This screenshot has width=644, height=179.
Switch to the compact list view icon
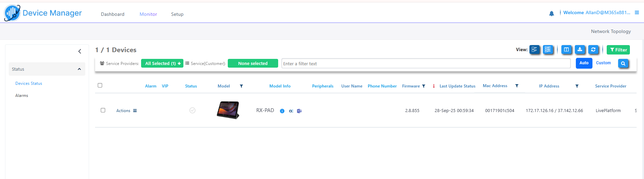click(x=548, y=50)
